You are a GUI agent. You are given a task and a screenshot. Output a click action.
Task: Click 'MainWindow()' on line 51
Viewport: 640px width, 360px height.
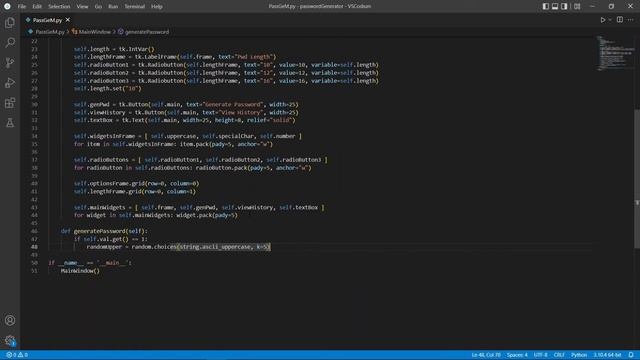(x=80, y=271)
